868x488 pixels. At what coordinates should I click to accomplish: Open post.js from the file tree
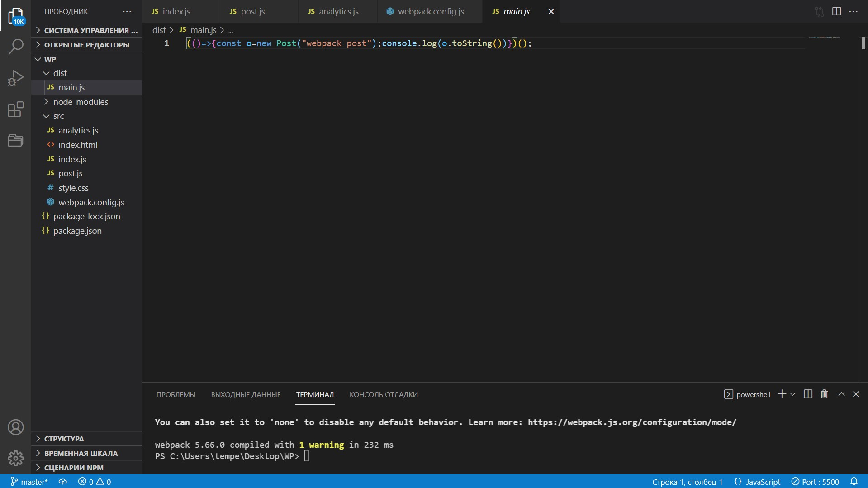coord(86,173)
